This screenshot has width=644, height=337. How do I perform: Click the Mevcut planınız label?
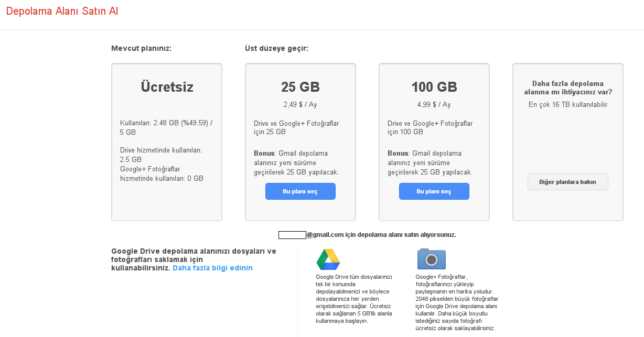click(142, 49)
